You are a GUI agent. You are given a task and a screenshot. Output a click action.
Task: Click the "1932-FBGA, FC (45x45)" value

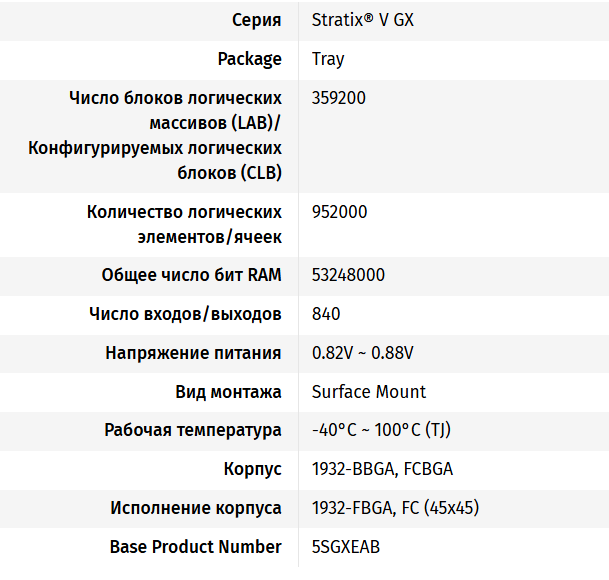point(395,508)
